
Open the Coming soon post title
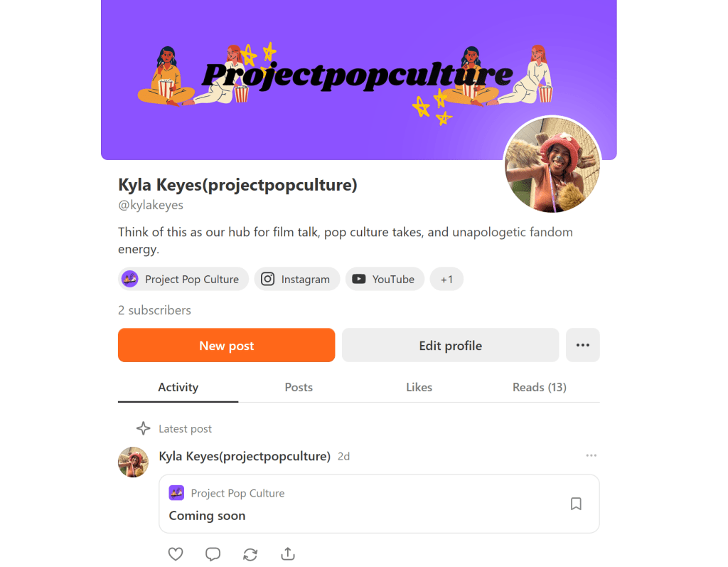coord(207,515)
